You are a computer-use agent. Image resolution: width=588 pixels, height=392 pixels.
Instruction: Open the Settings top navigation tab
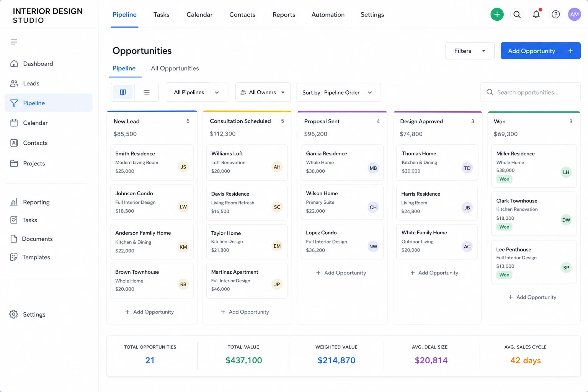click(x=372, y=15)
